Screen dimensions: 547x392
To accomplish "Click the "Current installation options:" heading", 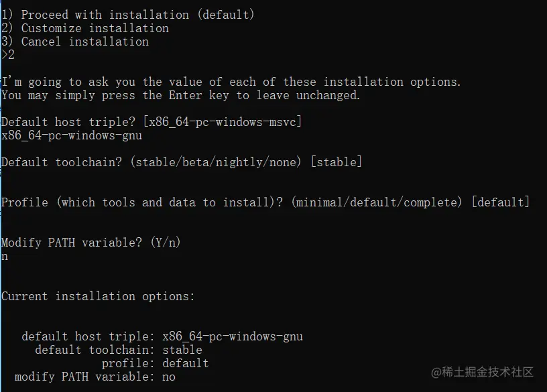I will tap(98, 296).
